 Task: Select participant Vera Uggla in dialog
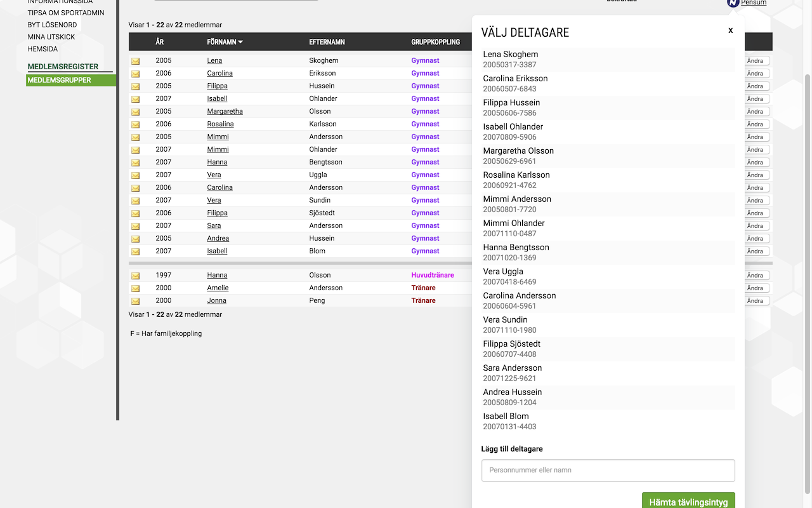608,276
